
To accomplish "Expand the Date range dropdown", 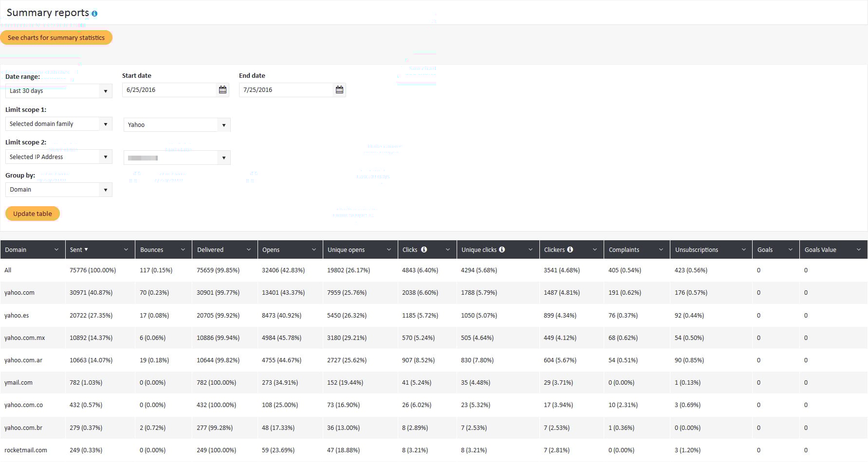I will point(106,91).
